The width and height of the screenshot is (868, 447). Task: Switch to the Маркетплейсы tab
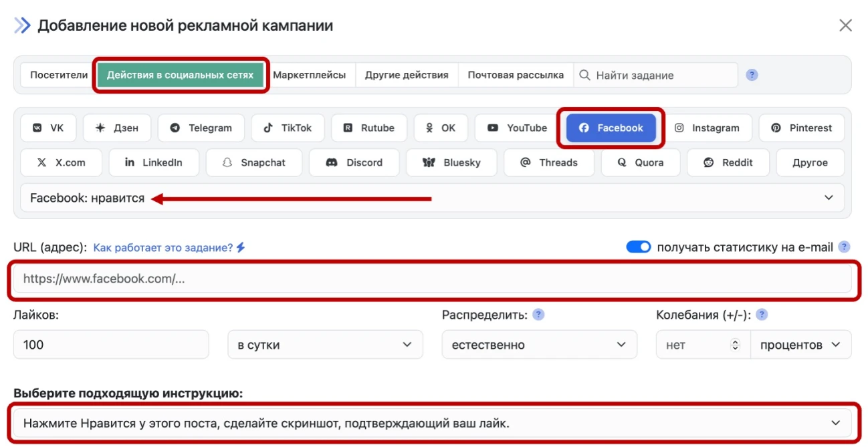(309, 75)
